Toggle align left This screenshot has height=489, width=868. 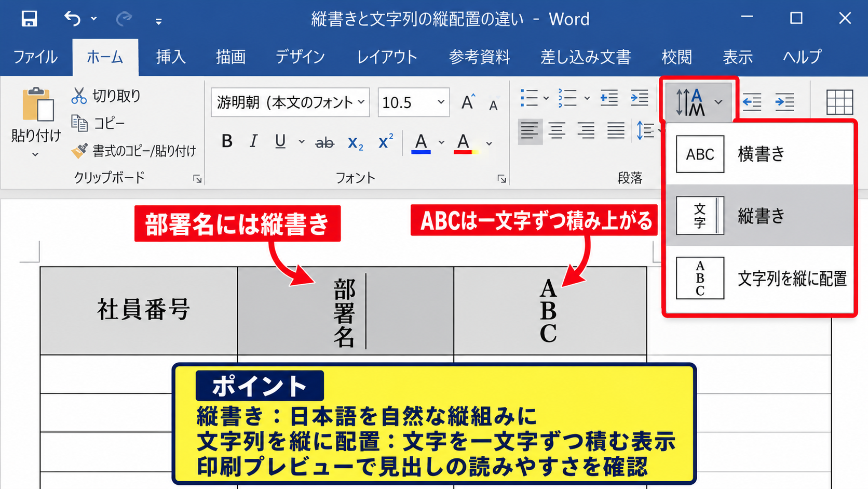pyautogui.click(x=530, y=130)
